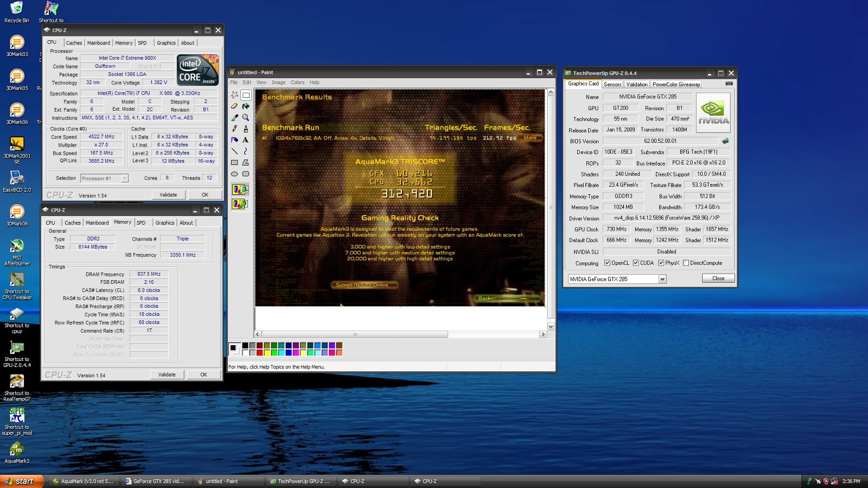Viewport: 868px width, 488px height.
Task: Switch to Sensors tab in GPU-Z
Action: [612, 84]
